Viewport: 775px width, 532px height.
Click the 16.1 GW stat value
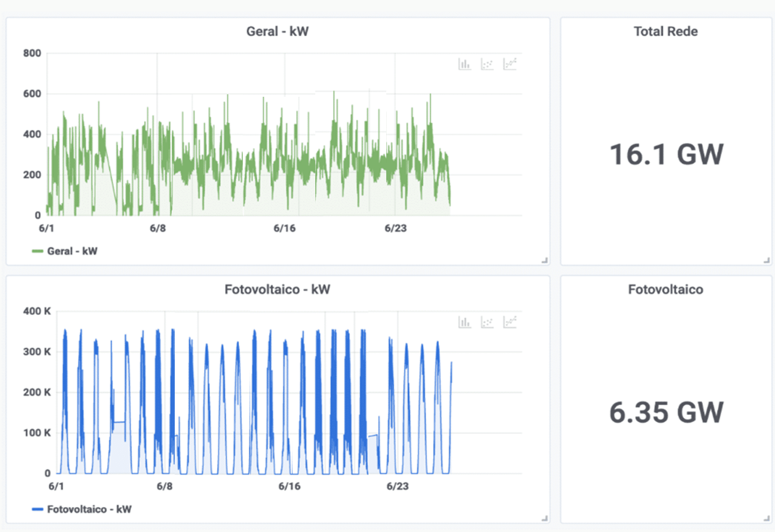click(666, 154)
